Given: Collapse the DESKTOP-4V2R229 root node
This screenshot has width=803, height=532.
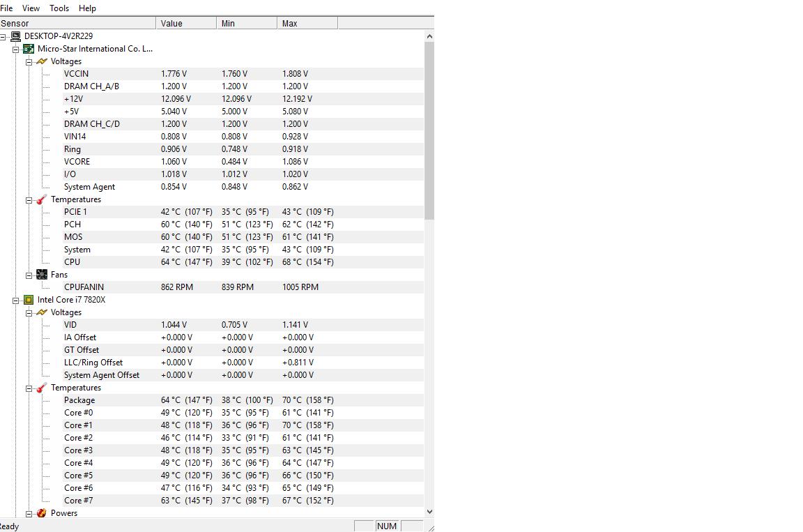Looking at the screenshot, I should [x=3, y=37].
